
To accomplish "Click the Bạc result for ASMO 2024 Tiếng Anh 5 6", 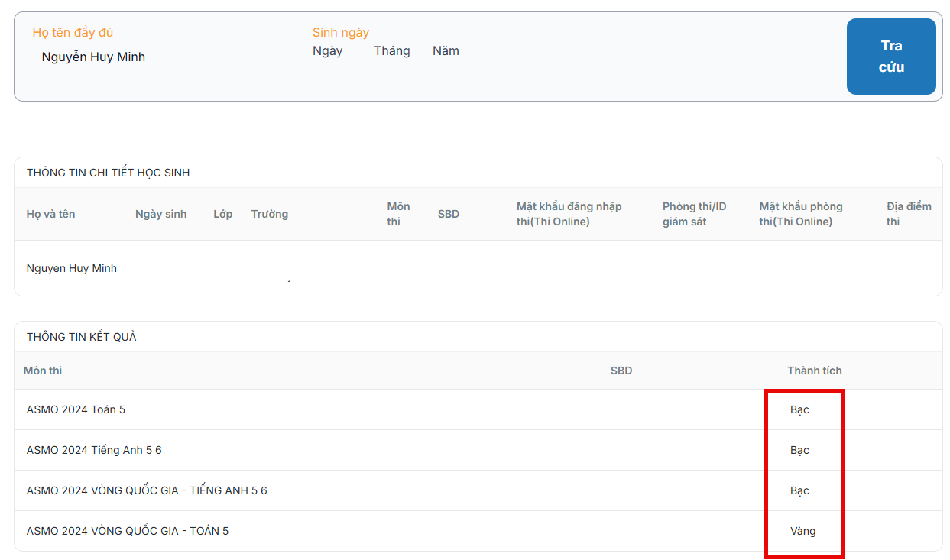I will pyautogui.click(x=799, y=450).
